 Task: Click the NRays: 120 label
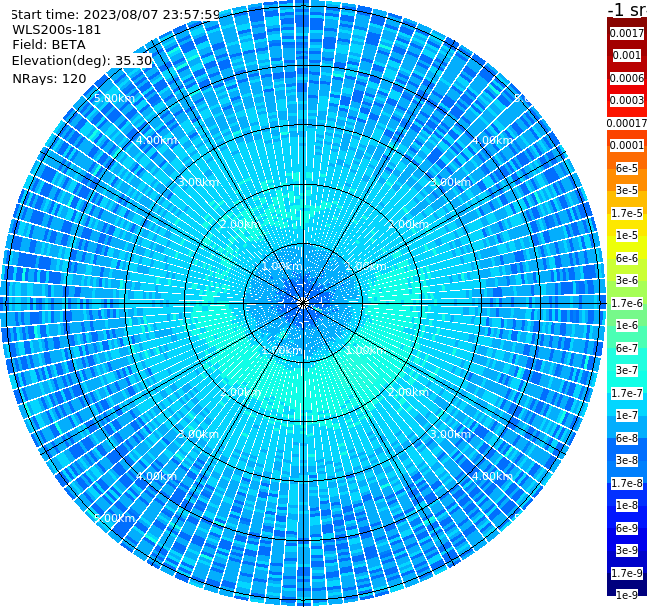[x=49, y=78]
